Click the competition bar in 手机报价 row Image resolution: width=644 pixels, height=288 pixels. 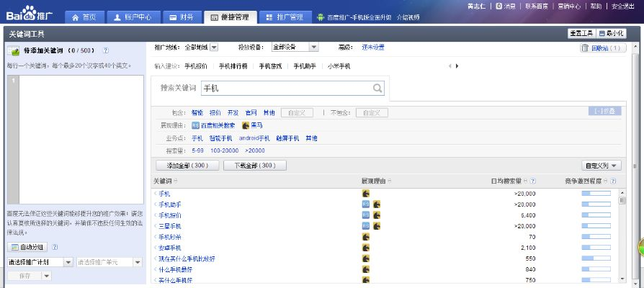pyautogui.click(x=596, y=215)
